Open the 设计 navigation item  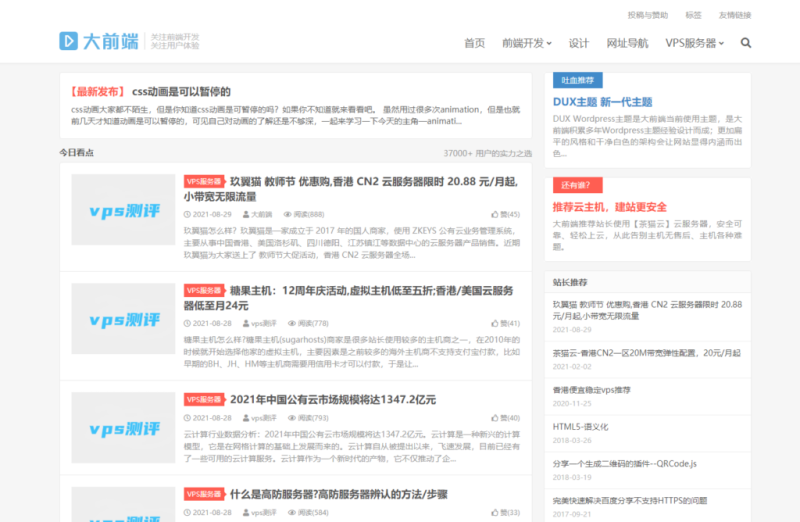(x=578, y=43)
